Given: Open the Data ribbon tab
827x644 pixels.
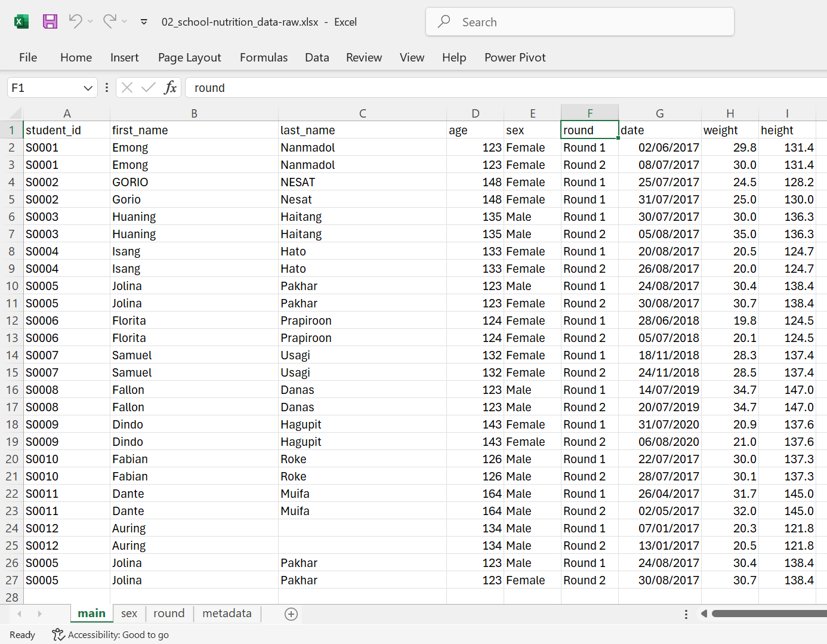Looking at the screenshot, I should [317, 57].
